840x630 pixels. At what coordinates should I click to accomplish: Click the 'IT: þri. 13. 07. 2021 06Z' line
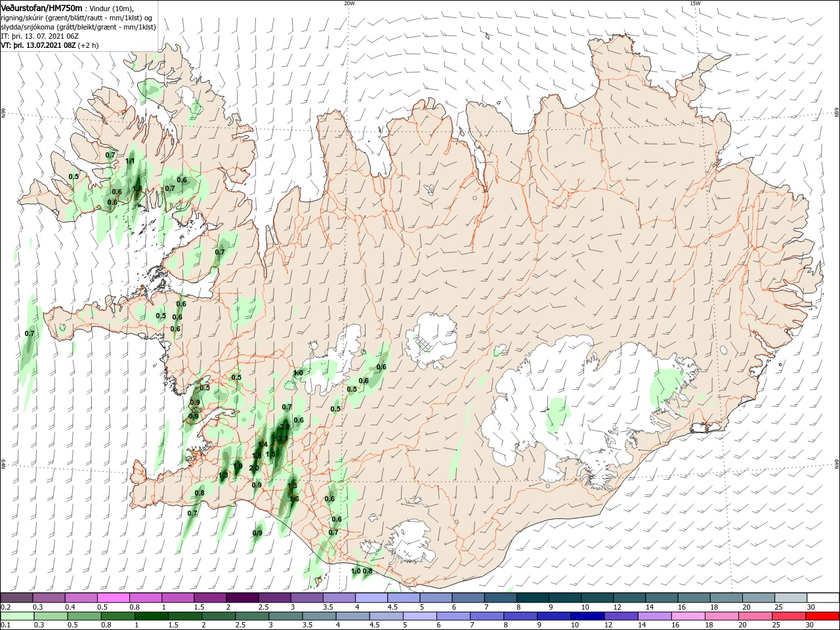(x=40, y=36)
